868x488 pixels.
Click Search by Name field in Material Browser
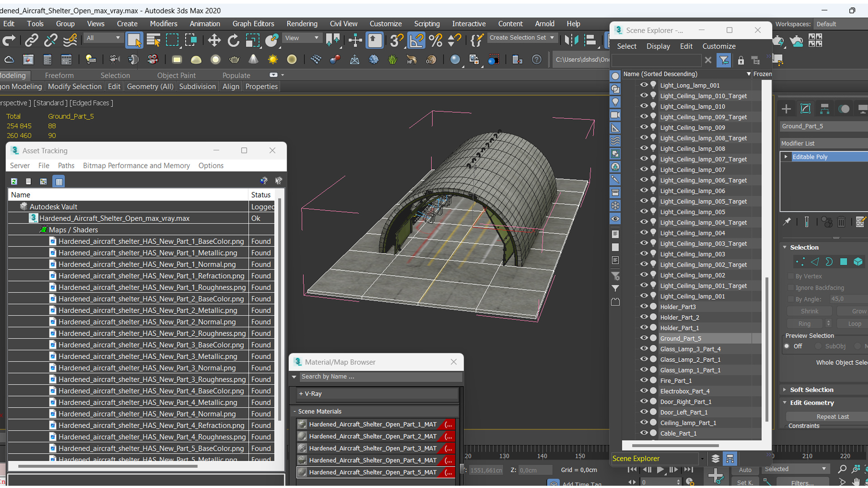click(381, 376)
